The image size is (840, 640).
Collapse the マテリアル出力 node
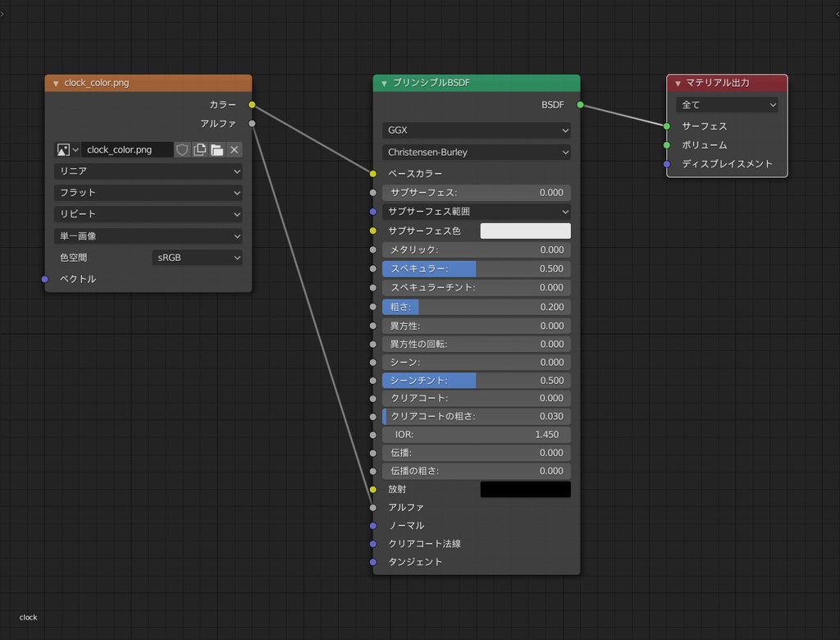pos(678,83)
